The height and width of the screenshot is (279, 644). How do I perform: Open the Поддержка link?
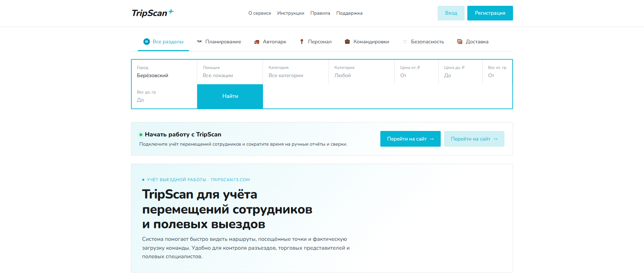point(349,13)
